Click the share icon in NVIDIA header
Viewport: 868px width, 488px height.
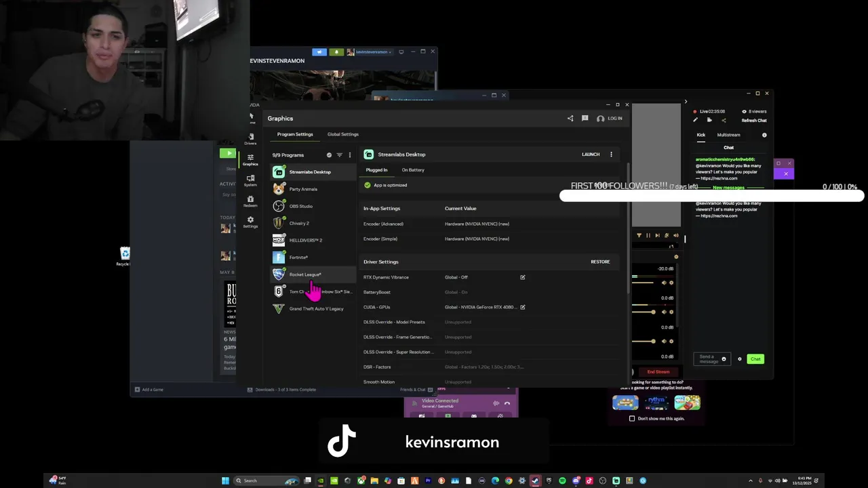tap(570, 118)
